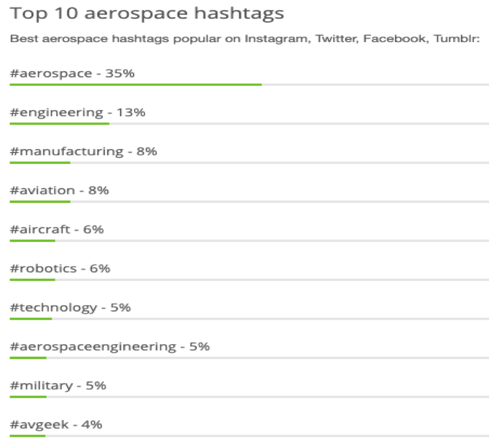
Task: Click the "Best aerospace hashtags popular" subtitle
Action: (244, 39)
